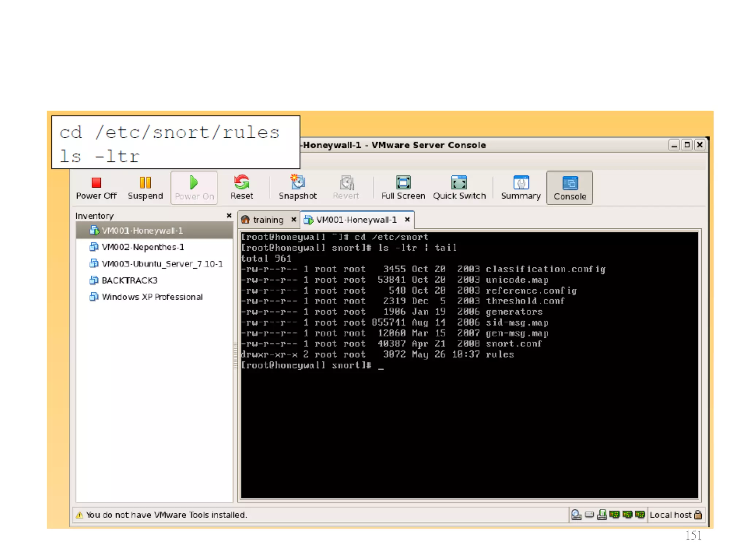Screen dimensions: 747x560
Task: Select VM002-Nepenthes-1 in inventory
Action: click(x=143, y=247)
